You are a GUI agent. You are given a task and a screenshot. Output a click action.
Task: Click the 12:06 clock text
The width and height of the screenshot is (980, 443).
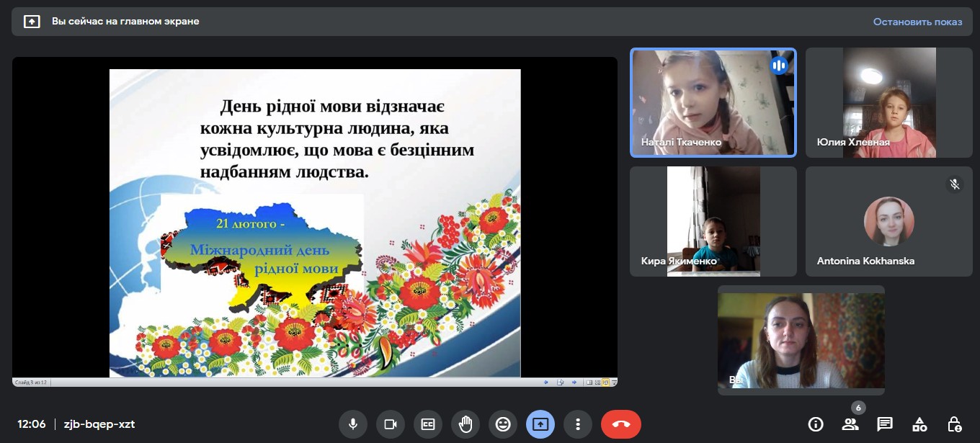tap(32, 424)
